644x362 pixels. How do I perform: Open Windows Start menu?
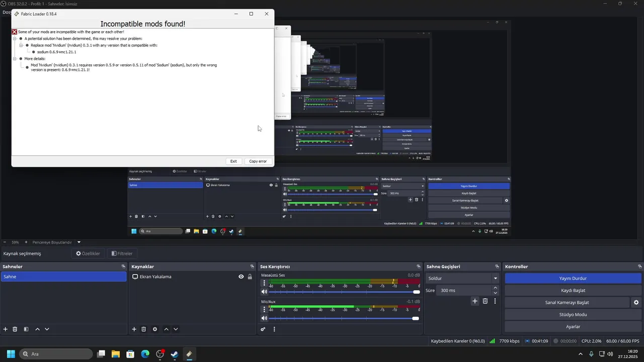11,354
